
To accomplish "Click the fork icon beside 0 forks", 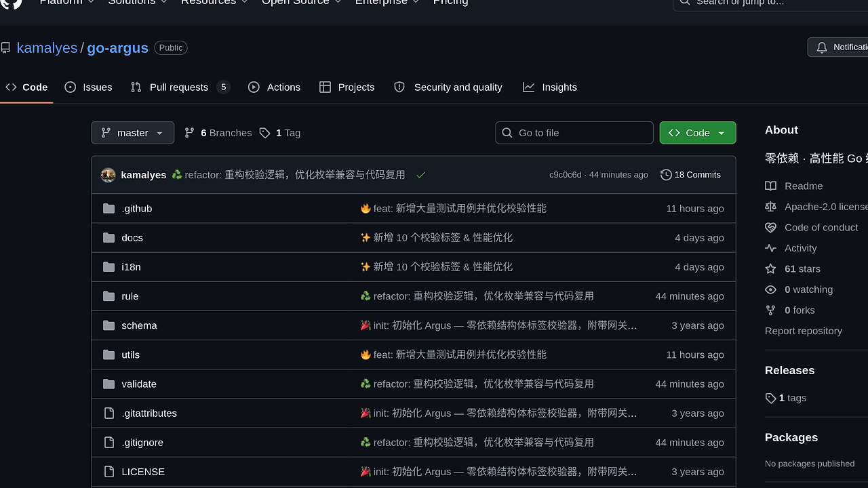I will 770,310.
